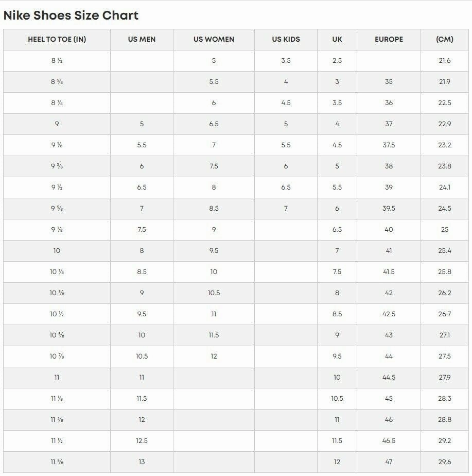472x476 pixels.
Task: Click the EUROPE column header
Action: (389, 39)
